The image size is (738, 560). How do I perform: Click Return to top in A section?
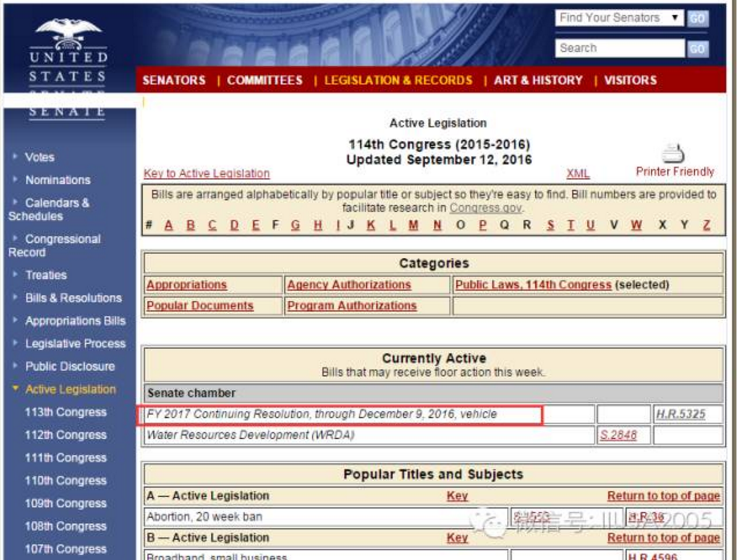664,496
